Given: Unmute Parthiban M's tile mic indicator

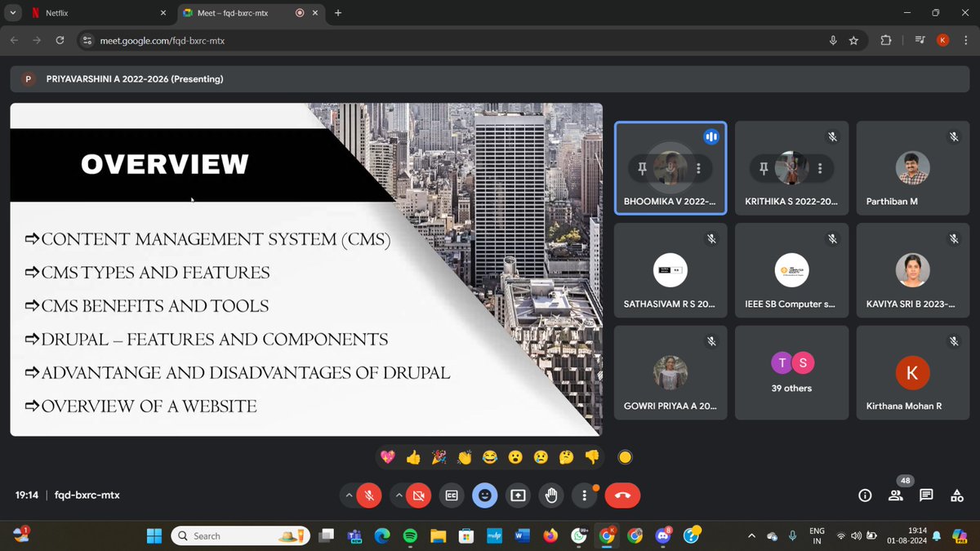Looking at the screenshot, I should (953, 136).
